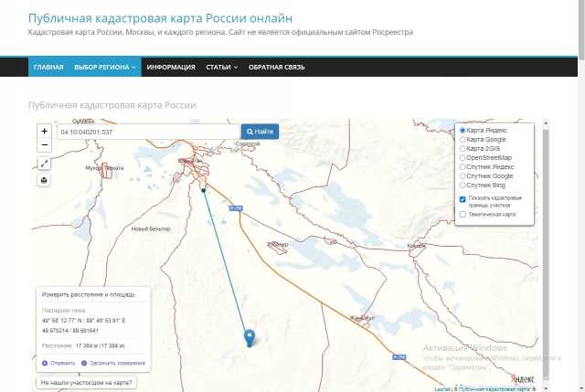
Task: Select Карта Google radio option
Action: (463, 140)
